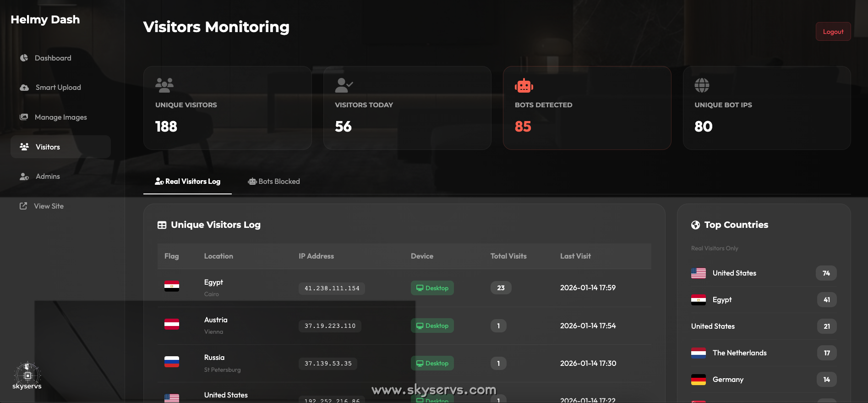868x403 pixels.
Task: Click the Smart Upload cloud icon
Action: click(x=24, y=88)
